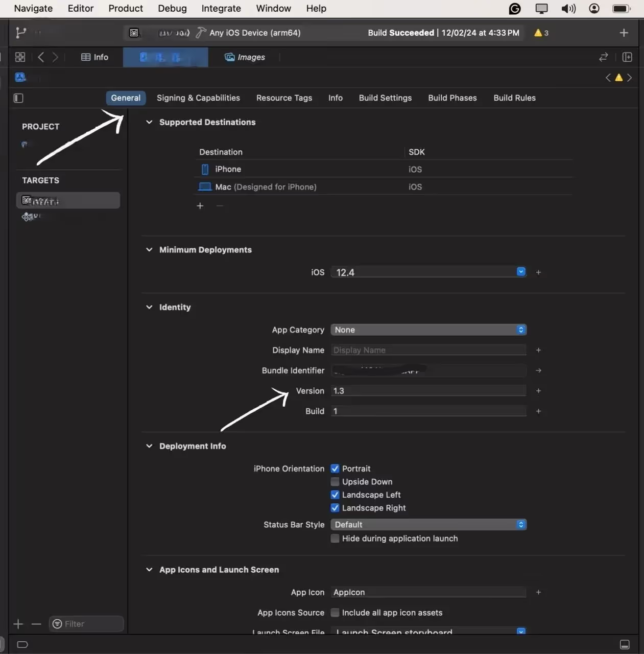Switch to Build Settings tab
The height and width of the screenshot is (654, 644).
click(385, 98)
